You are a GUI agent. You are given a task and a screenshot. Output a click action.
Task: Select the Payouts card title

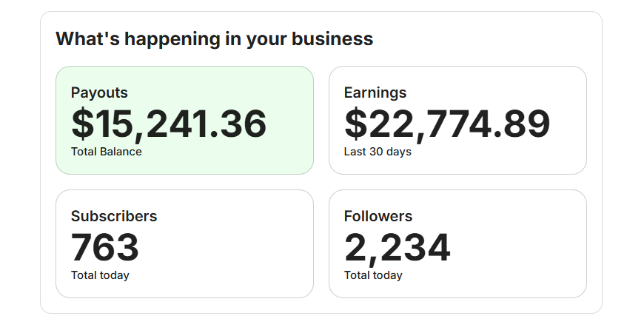[x=99, y=92]
